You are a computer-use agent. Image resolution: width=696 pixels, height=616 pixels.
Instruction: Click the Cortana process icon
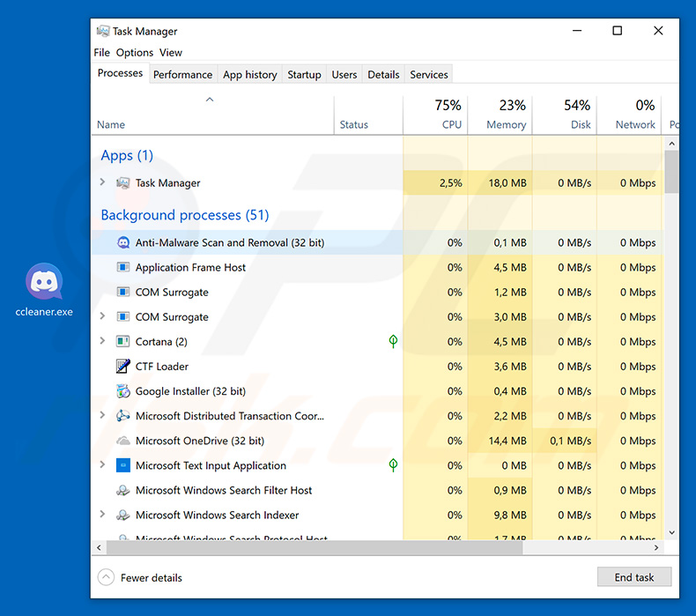pos(123,342)
